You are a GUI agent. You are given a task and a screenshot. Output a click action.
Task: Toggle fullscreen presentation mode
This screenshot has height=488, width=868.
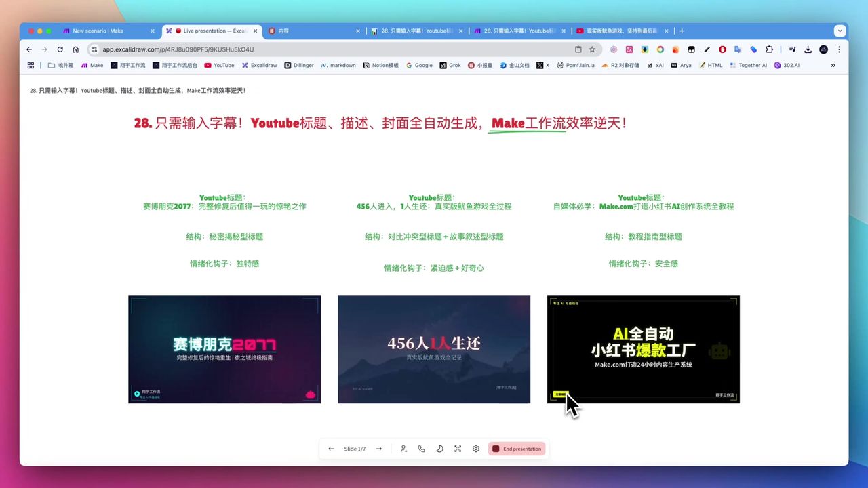[x=458, y=449]
